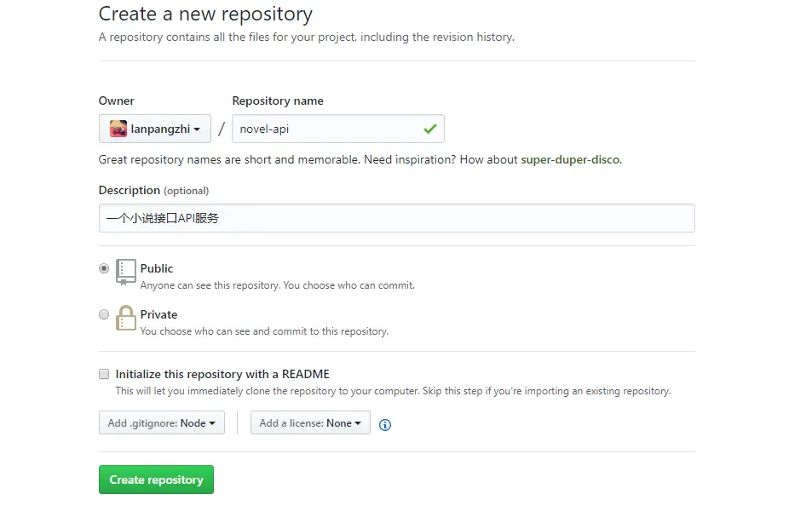
Task: Click the green checkmark in the name field
Action: tap(429, 129)
